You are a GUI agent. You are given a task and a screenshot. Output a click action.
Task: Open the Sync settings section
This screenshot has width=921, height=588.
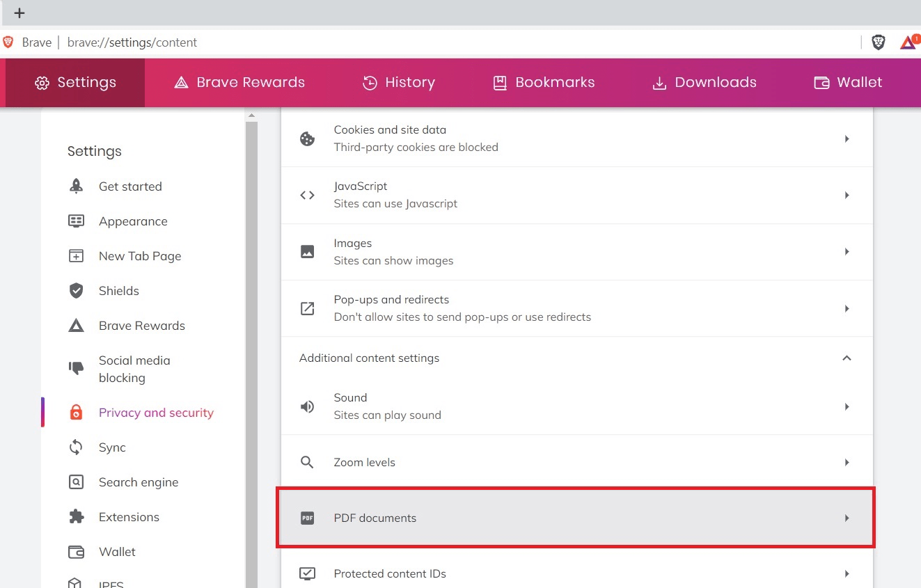[x=111, y=447]
